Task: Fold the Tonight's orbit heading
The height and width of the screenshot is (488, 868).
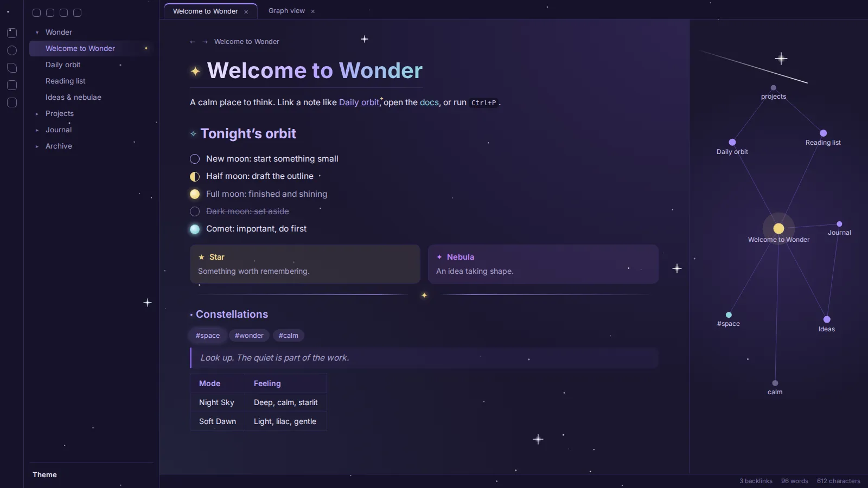Action: tap(193, 134)
